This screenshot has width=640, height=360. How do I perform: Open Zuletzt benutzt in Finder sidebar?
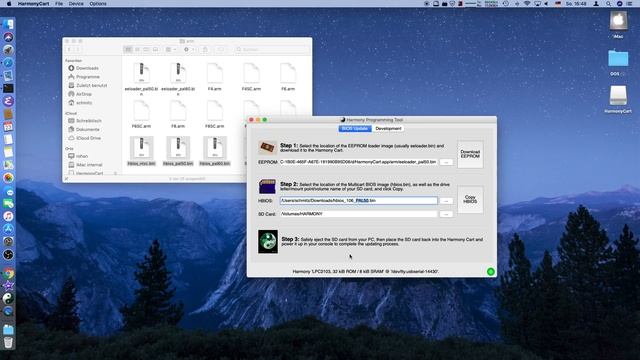point(91,86)
